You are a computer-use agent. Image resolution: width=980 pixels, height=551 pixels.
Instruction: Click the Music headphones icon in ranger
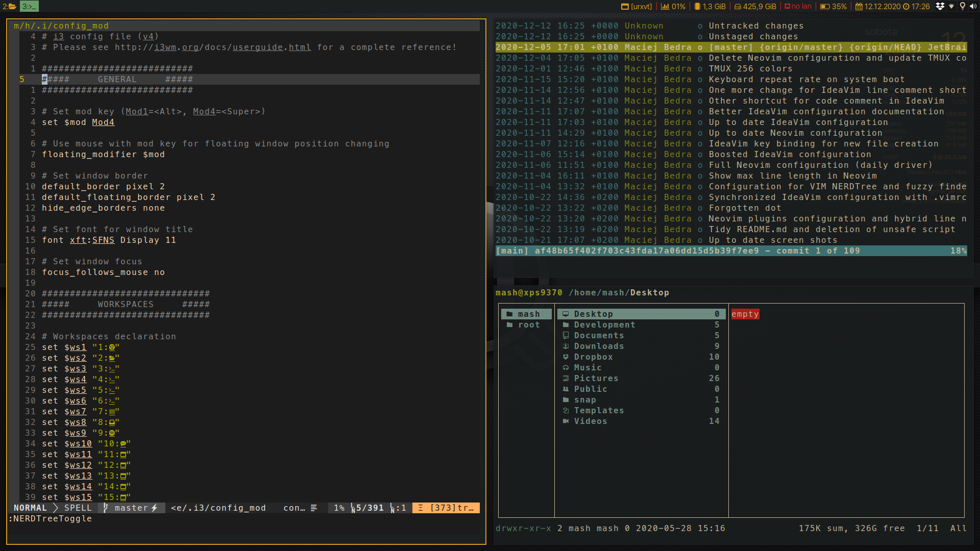(566, 368)
